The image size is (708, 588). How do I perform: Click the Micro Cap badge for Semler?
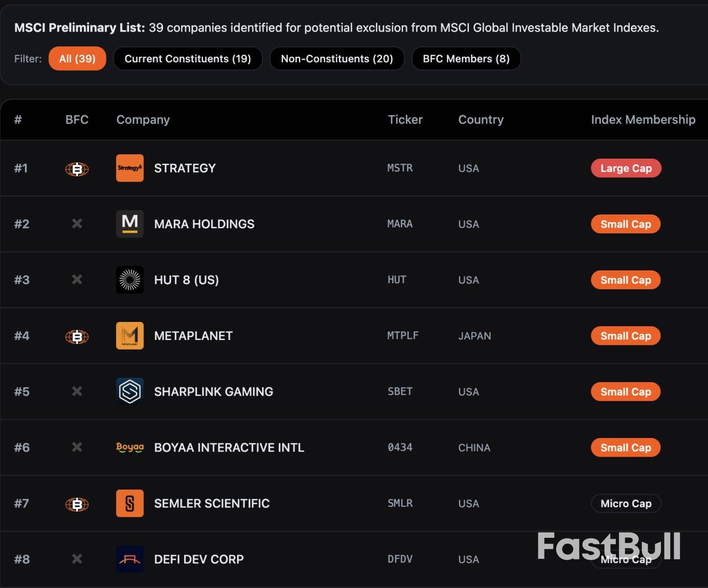[626, 503]
